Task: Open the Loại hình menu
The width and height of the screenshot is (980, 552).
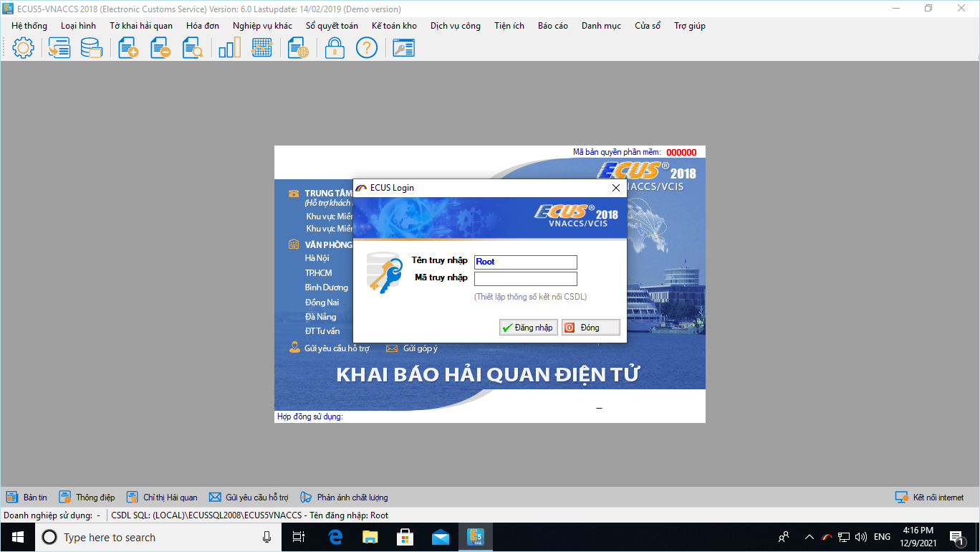Action: point(78,26)
